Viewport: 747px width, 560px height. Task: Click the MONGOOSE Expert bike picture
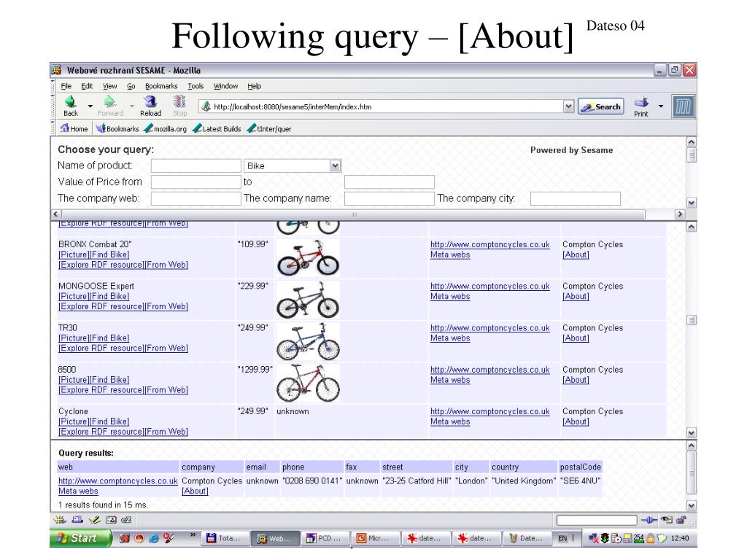pos(308,300)
